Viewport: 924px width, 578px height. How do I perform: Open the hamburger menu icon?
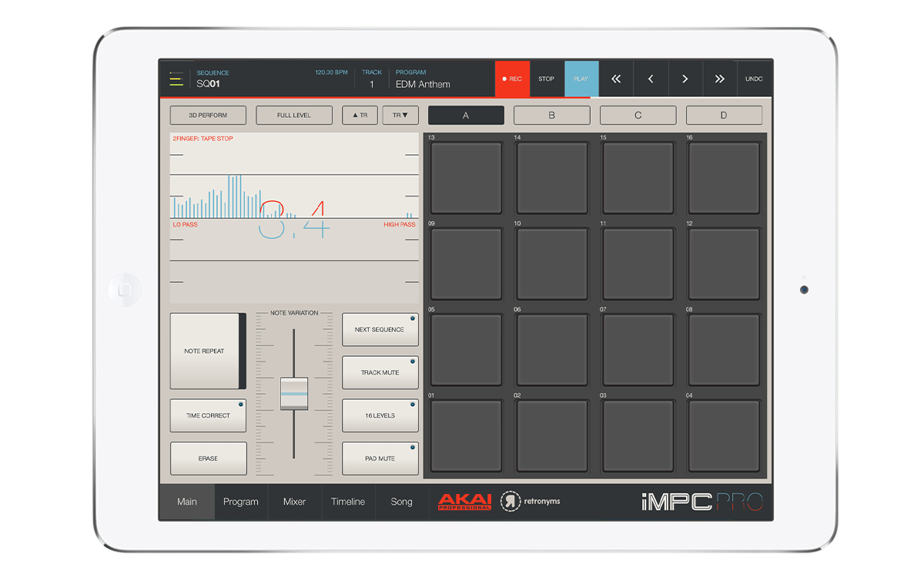[x=176, y=79]
